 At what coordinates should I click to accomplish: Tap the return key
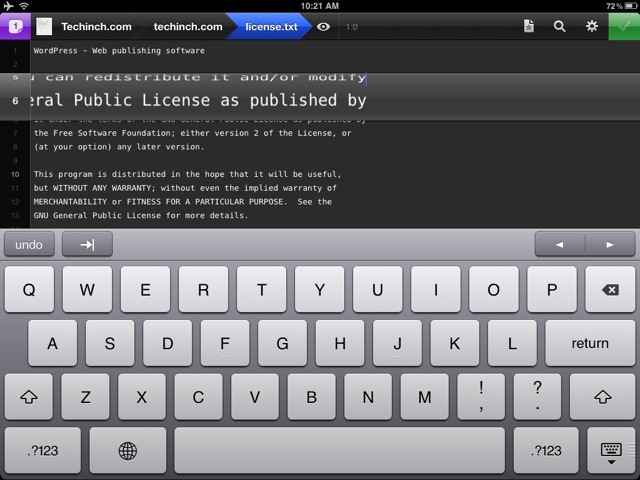[x=590, y=343]
